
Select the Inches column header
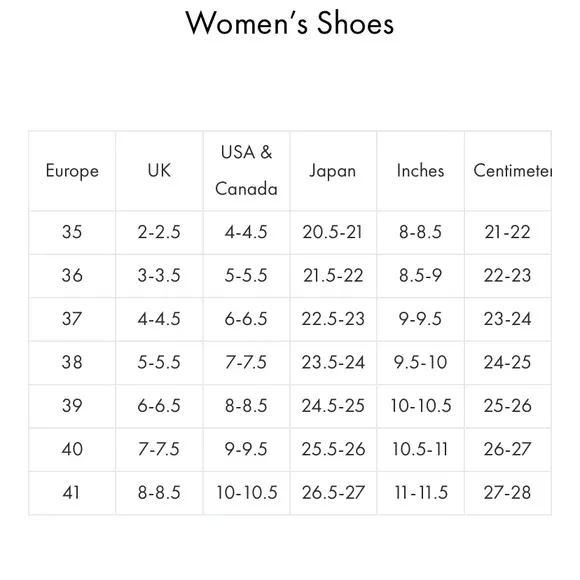pyautogui.click(x=420, y=171)
